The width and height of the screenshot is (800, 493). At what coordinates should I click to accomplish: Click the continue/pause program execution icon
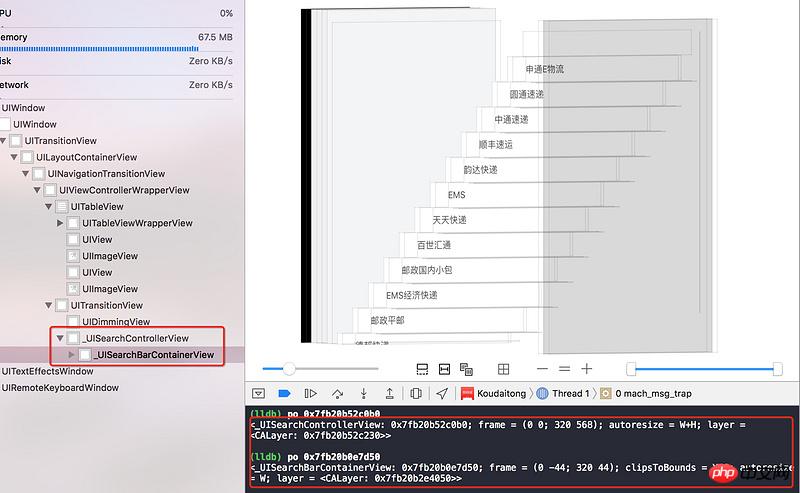pos(310,393)
